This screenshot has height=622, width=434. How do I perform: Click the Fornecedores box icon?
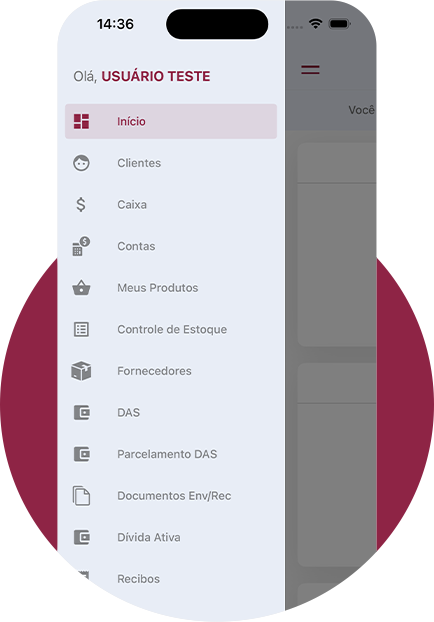pyautogui.click(x=81, y=371)
